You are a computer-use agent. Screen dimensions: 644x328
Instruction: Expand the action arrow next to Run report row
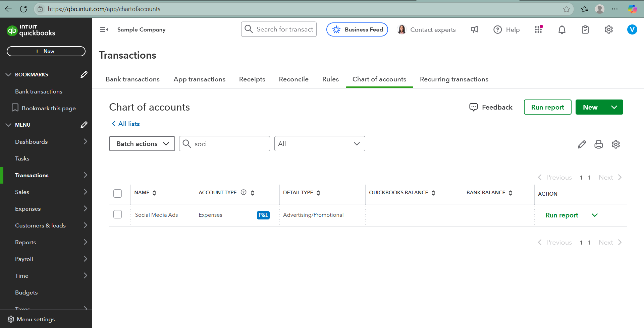(595, 215)
